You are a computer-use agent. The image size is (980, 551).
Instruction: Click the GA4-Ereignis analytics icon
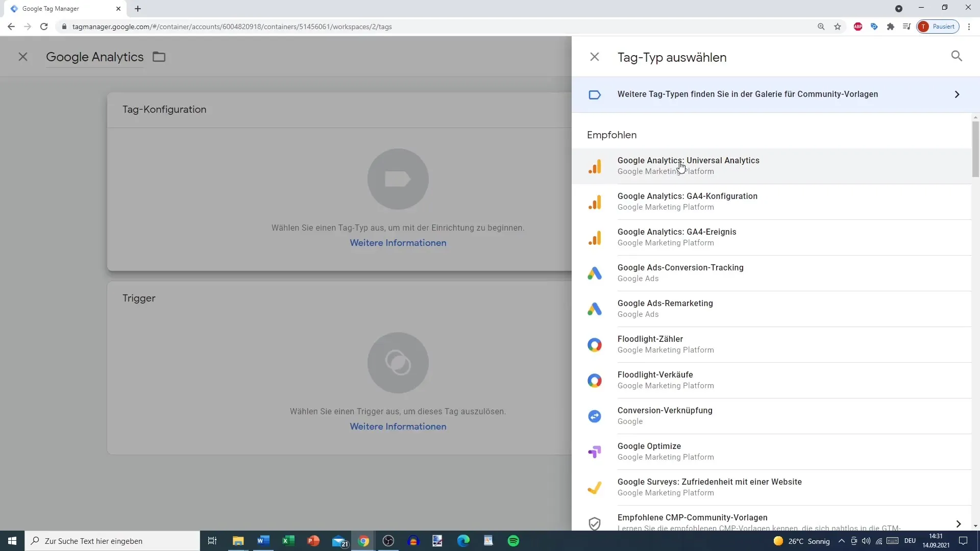click(x=595, y=238)
